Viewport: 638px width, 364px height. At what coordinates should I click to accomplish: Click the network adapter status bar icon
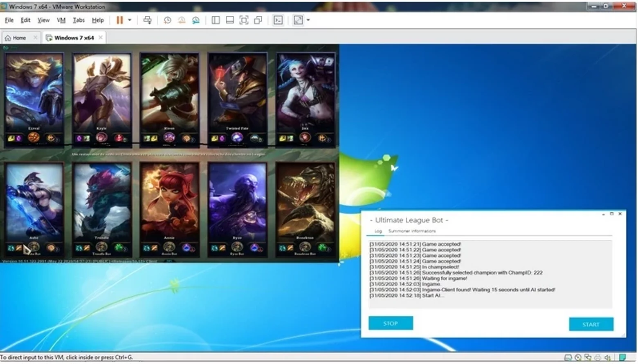588,357
